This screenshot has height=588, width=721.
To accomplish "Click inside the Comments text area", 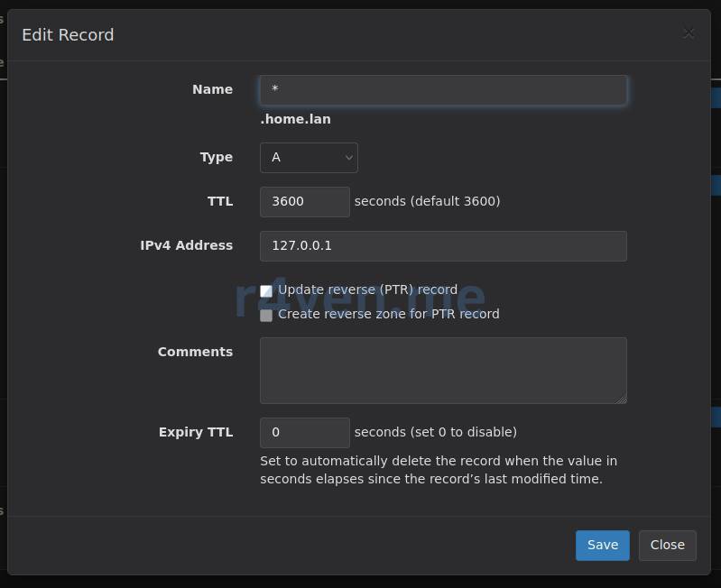I will [442, 370].
